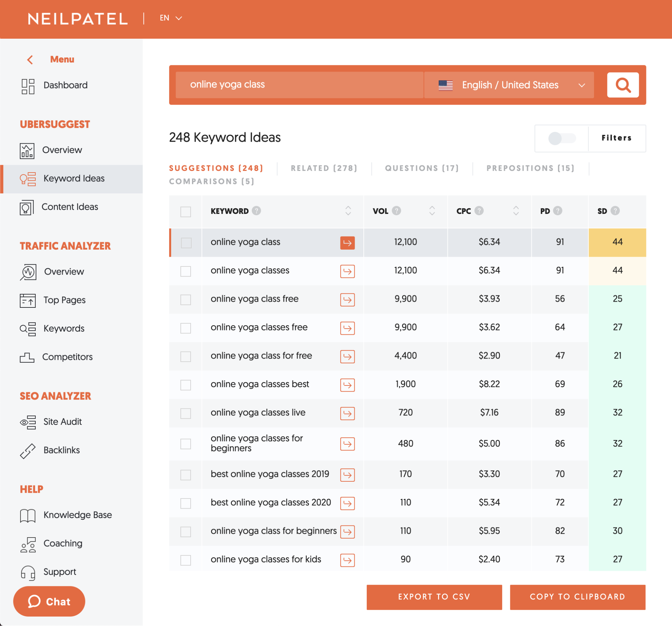672x626 pixels.
Task: Check the select-all keywords checkbox
Action: [x=186, y=212]
